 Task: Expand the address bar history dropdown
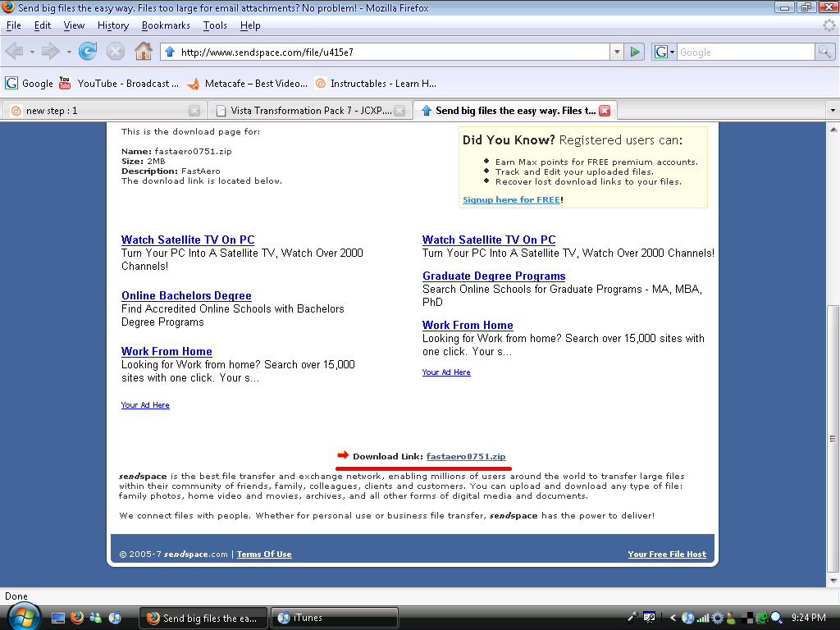tap(617, 52)
